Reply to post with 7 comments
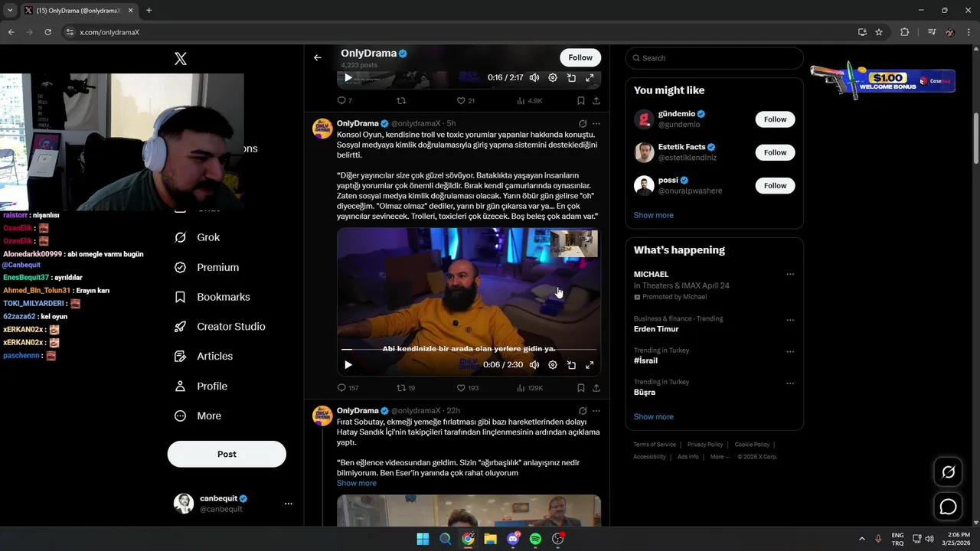Screen dimensions: 980x551 tap(345, 100)
